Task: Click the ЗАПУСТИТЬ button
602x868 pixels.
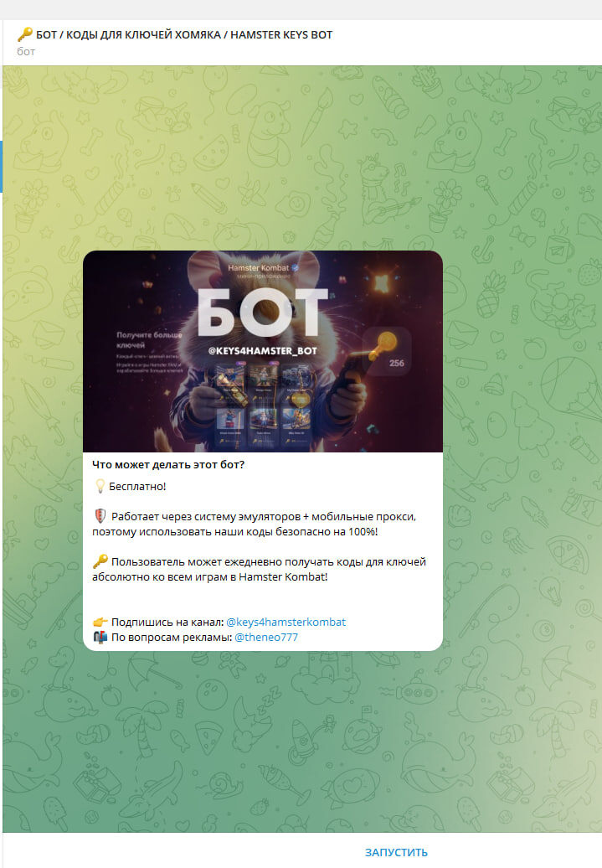Action: pyautogui.click(x=396, y=852)
